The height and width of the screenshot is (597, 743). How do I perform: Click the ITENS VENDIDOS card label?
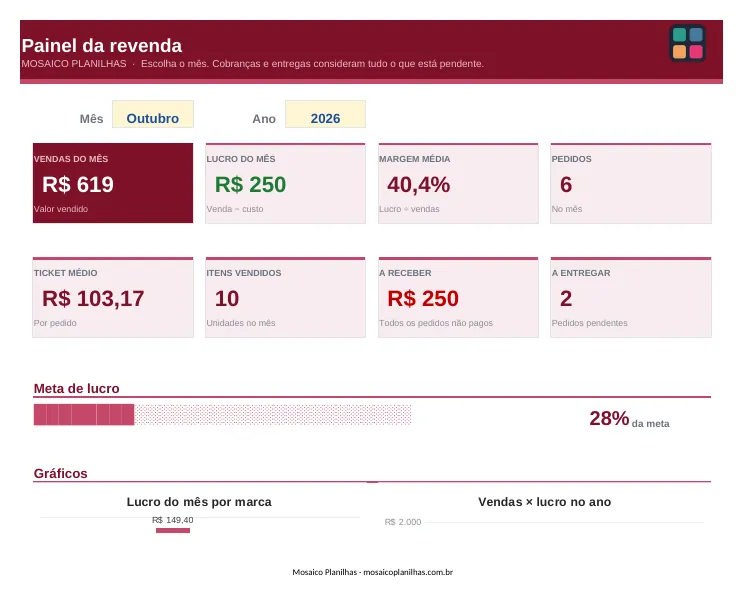[244, 273]
